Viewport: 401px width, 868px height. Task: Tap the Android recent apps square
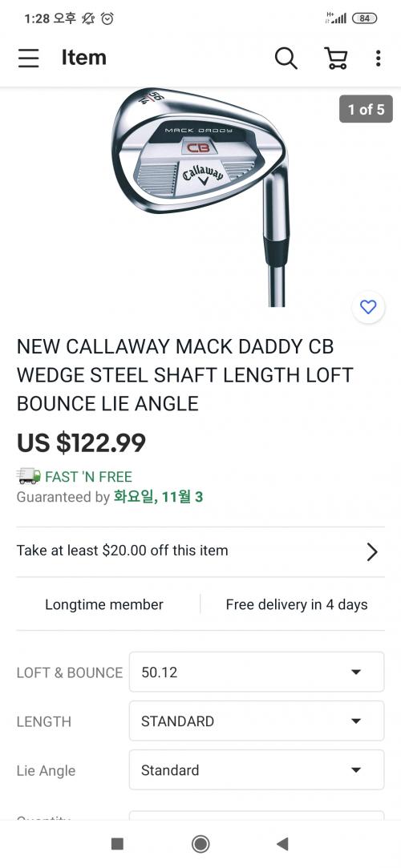pos(117,844)
